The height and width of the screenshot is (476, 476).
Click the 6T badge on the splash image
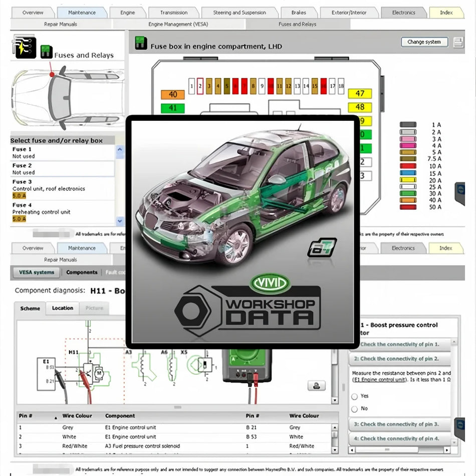pyautogui.click(x=323, y=247)
